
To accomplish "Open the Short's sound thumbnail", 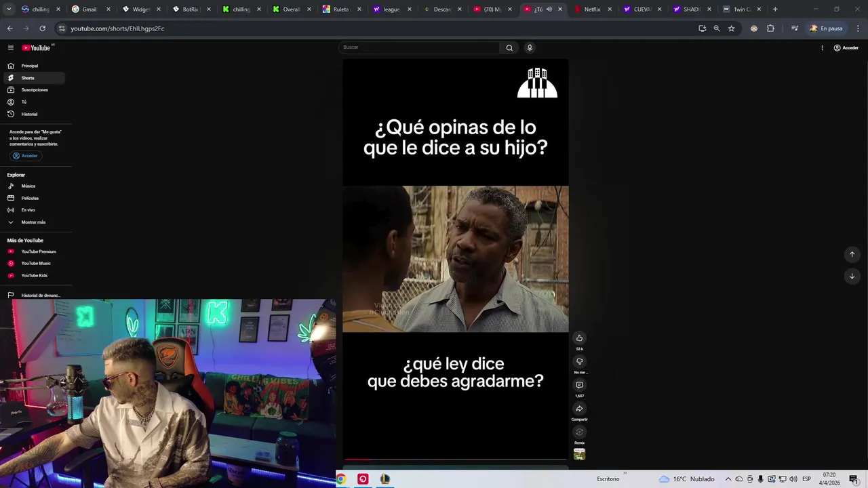I will [x=579, y=454].
